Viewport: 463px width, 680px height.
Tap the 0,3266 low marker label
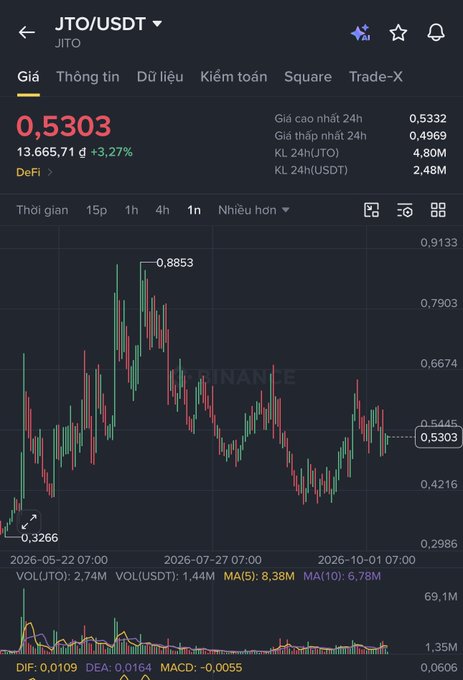coord(39,538)
